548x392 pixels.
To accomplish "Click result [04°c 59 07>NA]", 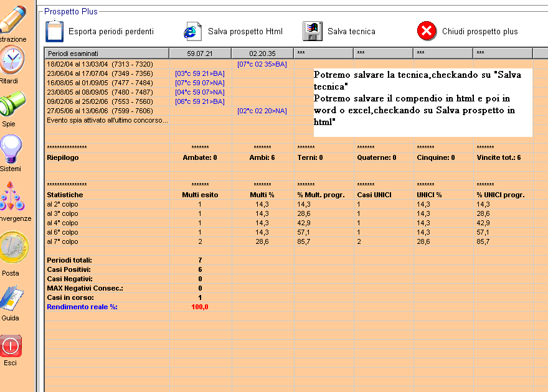I will pos(200,92).
